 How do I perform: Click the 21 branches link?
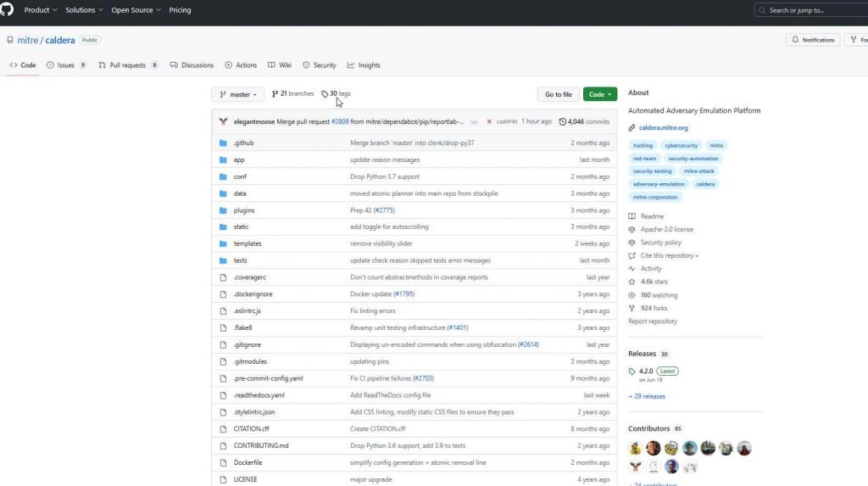point(292,94)
